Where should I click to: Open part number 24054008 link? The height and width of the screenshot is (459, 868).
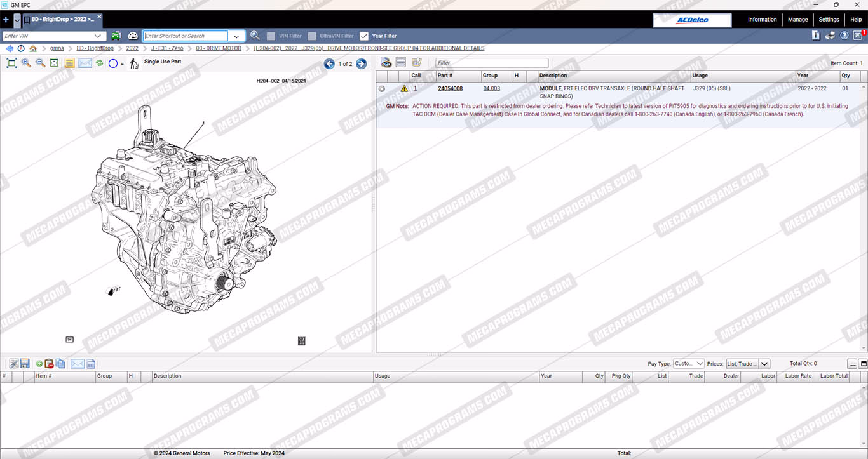(x=450, y=88)
